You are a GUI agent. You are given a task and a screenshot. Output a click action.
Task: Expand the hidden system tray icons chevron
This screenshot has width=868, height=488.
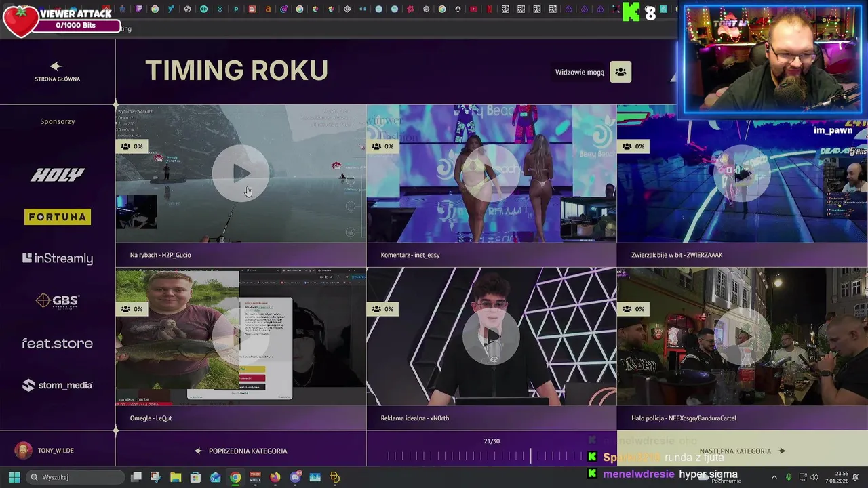click(x=774, y=477)
